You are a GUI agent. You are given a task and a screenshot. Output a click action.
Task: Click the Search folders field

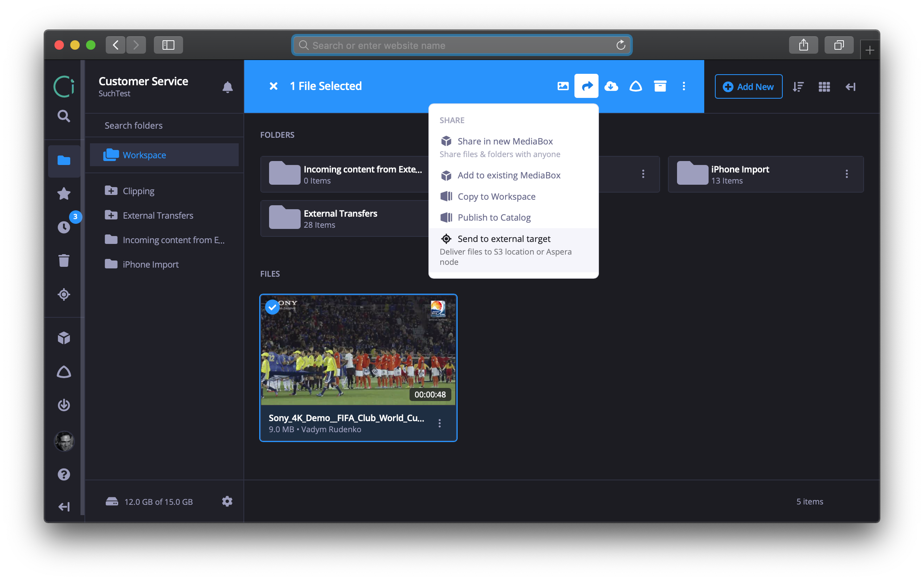(164, 126)
